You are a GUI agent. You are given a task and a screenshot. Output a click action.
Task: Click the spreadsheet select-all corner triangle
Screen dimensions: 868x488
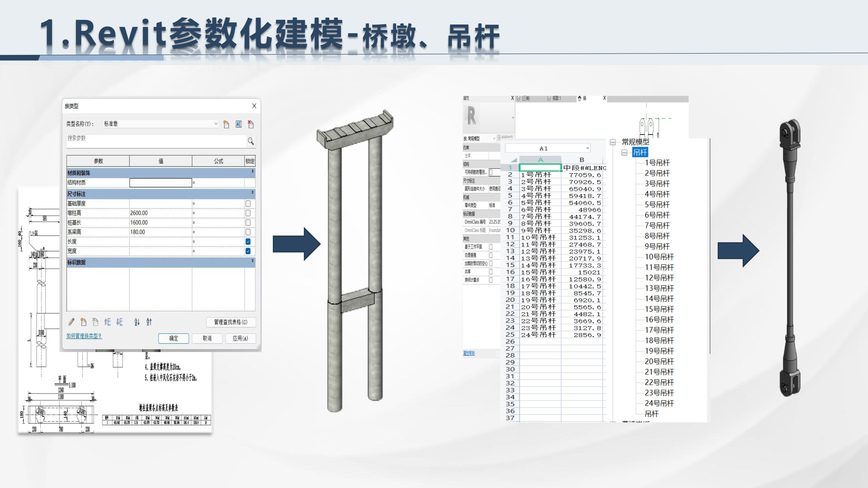click(x=514, y=160)
